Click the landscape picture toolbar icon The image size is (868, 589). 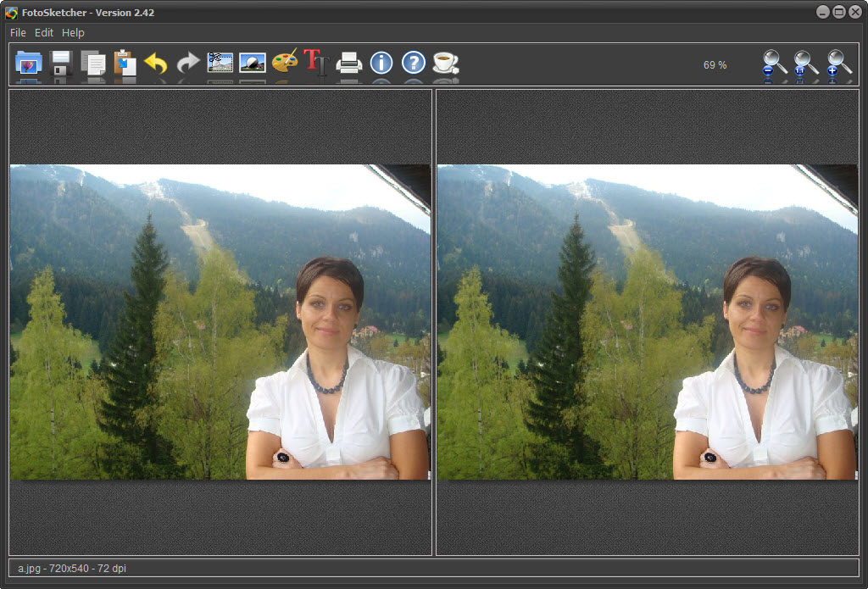(x=253, y=64)
